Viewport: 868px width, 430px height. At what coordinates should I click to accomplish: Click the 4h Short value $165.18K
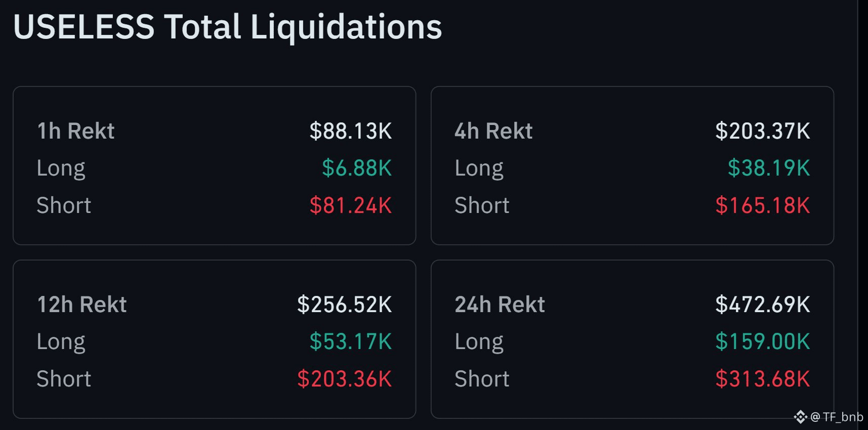763,205
